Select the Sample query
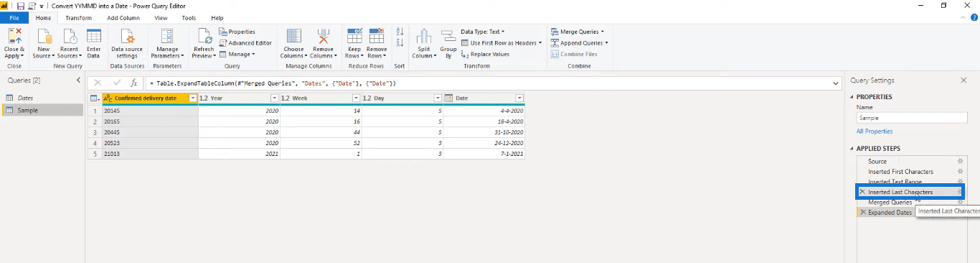This screenshot has height=263, width=980. click(x=42, y=110)
